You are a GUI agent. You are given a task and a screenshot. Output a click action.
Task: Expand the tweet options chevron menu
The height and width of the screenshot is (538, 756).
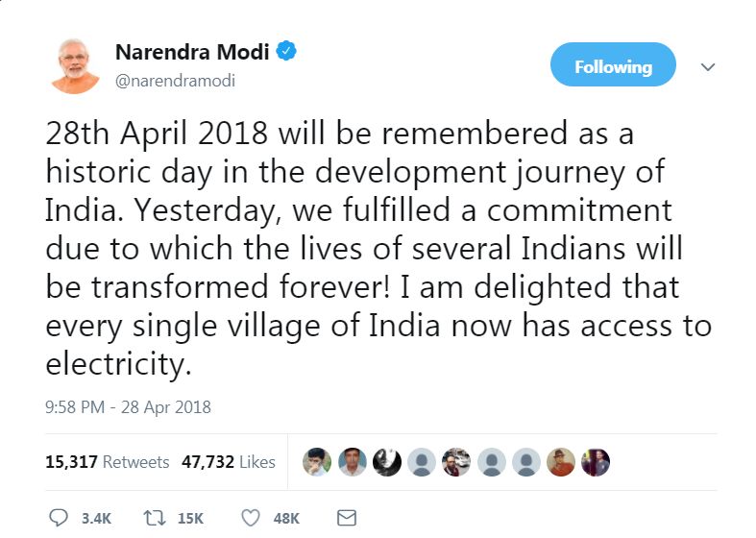point(708,67)
